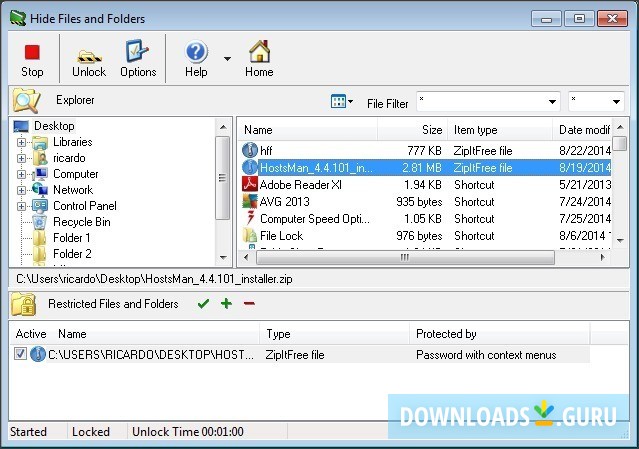Select the hff zip file icon
639x449 pixels.
249,150
